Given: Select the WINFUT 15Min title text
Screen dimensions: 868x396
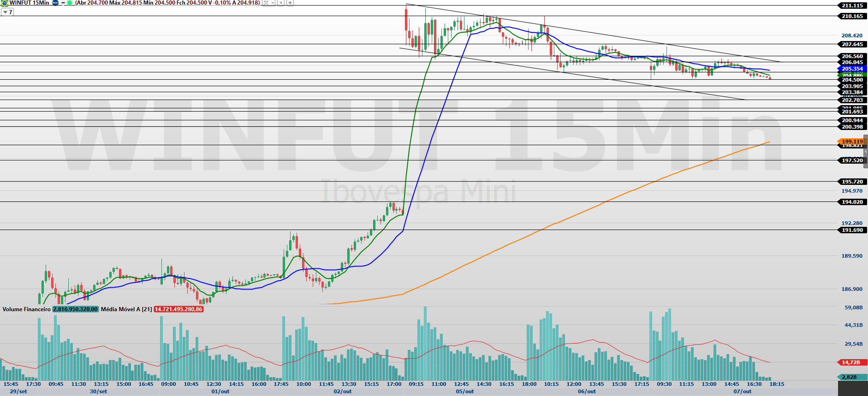Looking at the screenshot, I should point(29,3).
